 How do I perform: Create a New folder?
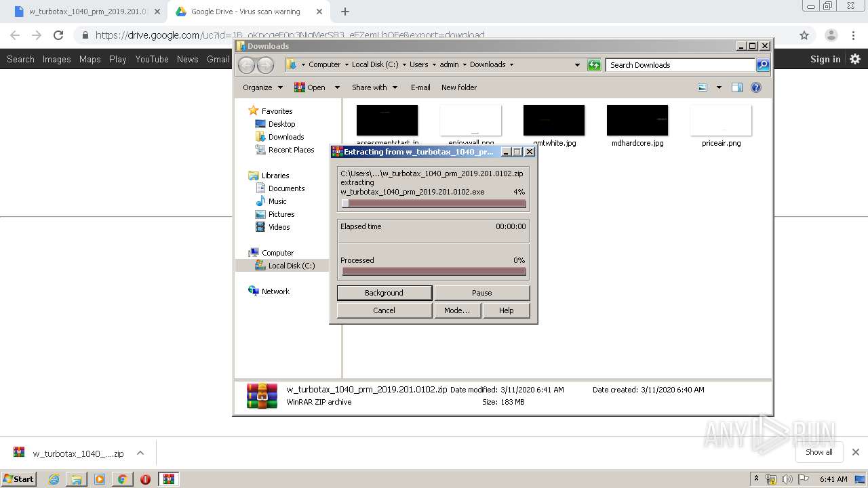(x=459, y=87)
